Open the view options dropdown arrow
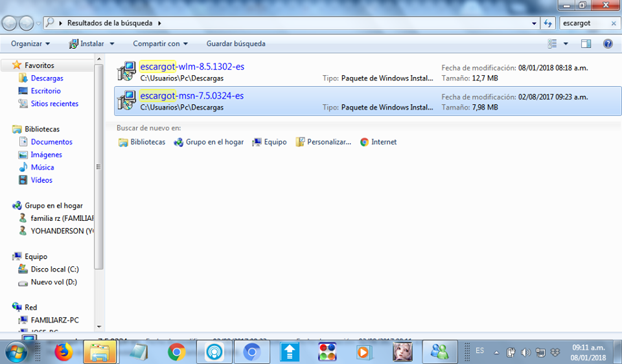Viewport: 622px width, 364px height. pos(566,43)
